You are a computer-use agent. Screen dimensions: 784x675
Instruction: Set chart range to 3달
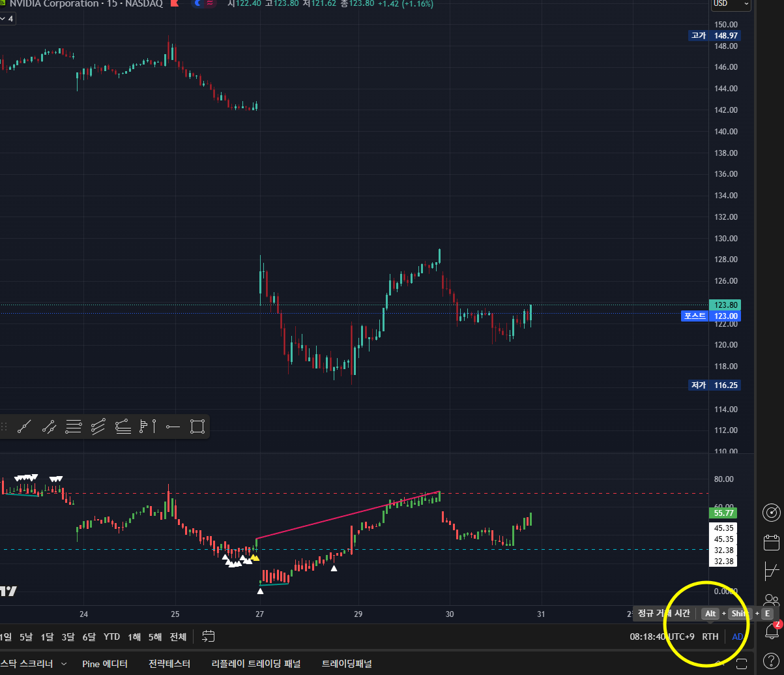(68, 637)
